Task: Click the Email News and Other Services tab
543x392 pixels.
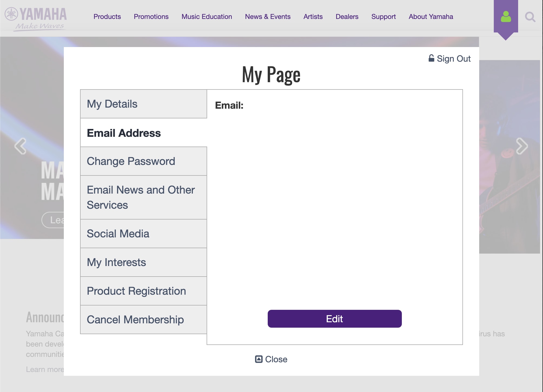Action: pos(143,197)
